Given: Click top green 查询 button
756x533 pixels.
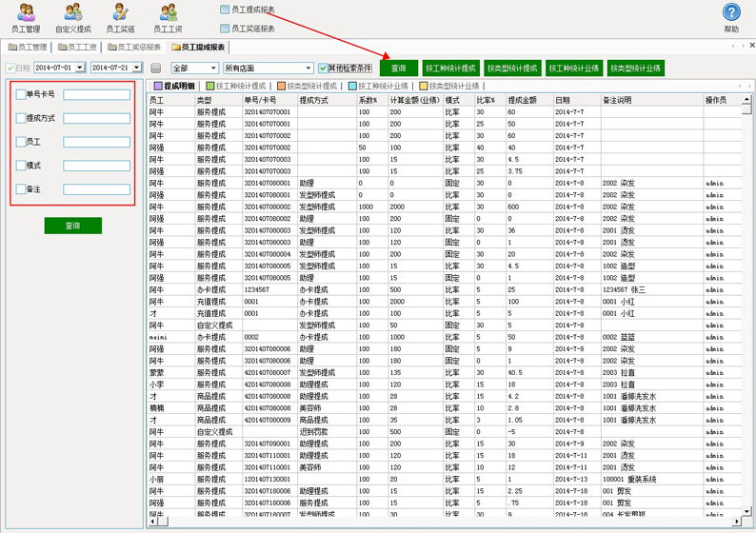Looking at the screenshot, I should coord(399,69).
